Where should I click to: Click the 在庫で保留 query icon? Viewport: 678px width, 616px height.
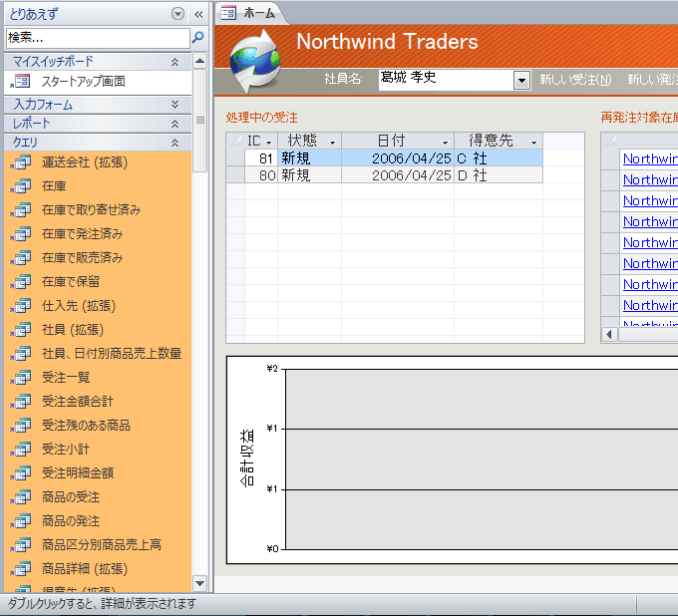coord(21,282)
